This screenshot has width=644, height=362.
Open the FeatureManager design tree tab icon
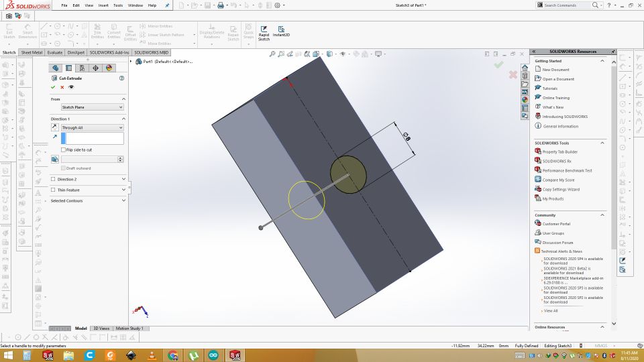56,68
